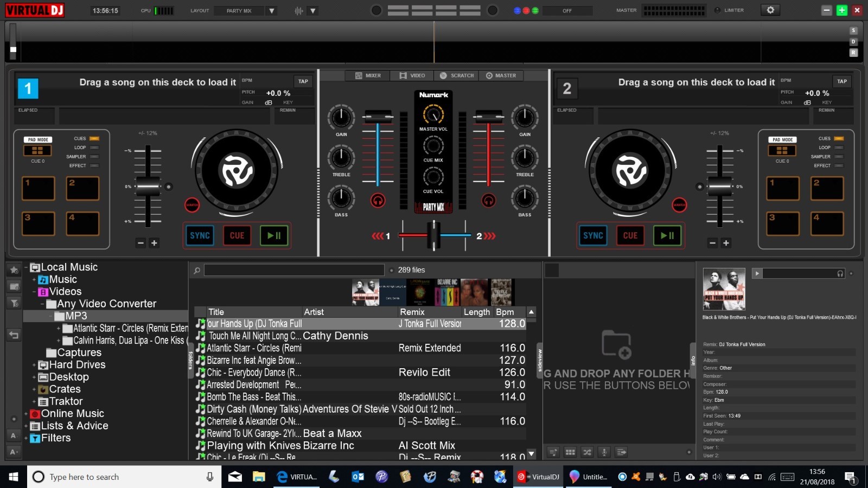Toggle CUES pad mode on deck 2
This screenshot has height=488, width=868.
[839, 138]
